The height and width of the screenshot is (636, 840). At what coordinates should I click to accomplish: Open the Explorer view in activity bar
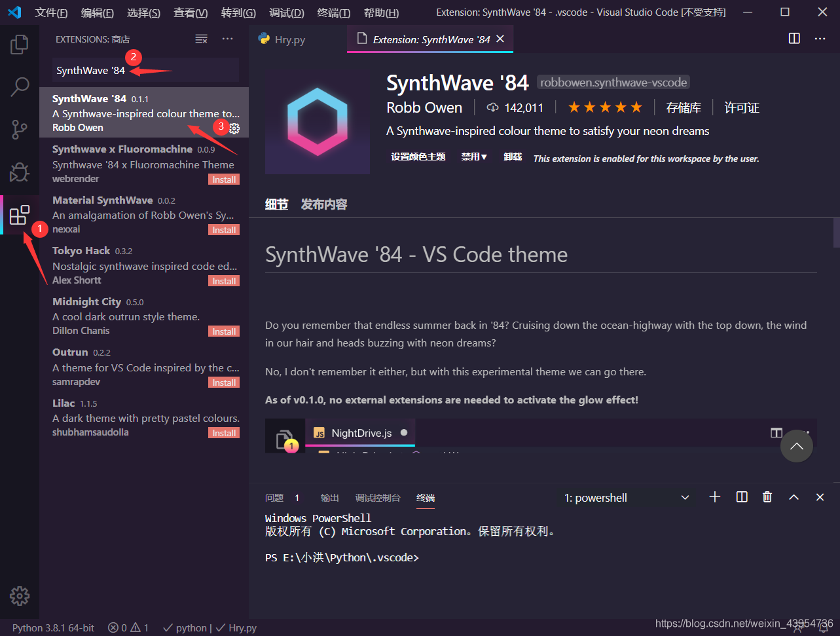[20, 45]
